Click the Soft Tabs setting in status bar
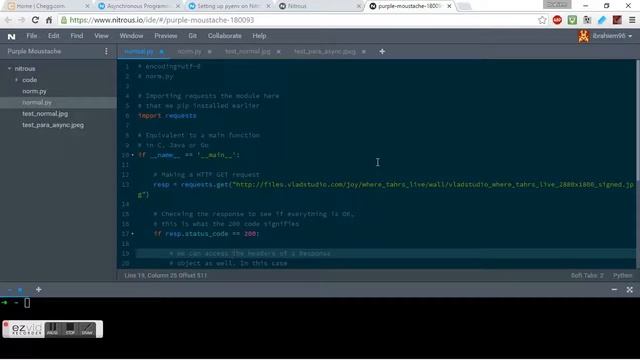Viewport: 640px width, 360px height. 587,276
